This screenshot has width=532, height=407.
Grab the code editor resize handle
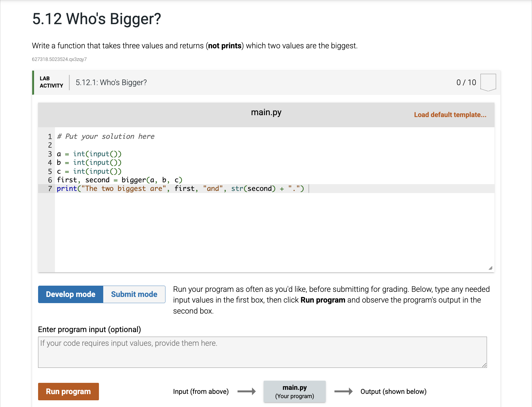click(490, 268)
